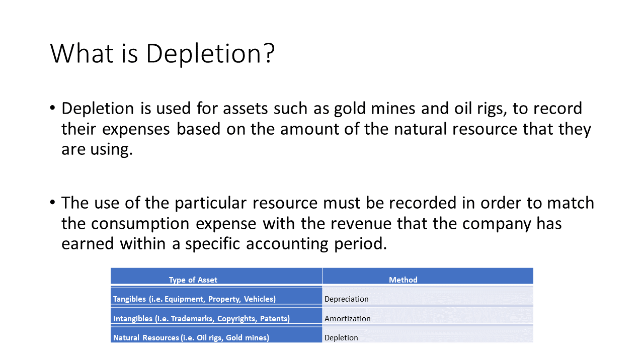Select the slide title 'What is Depletion?'
Viewport: 644px width, 362px height.
tap(163, 53)
